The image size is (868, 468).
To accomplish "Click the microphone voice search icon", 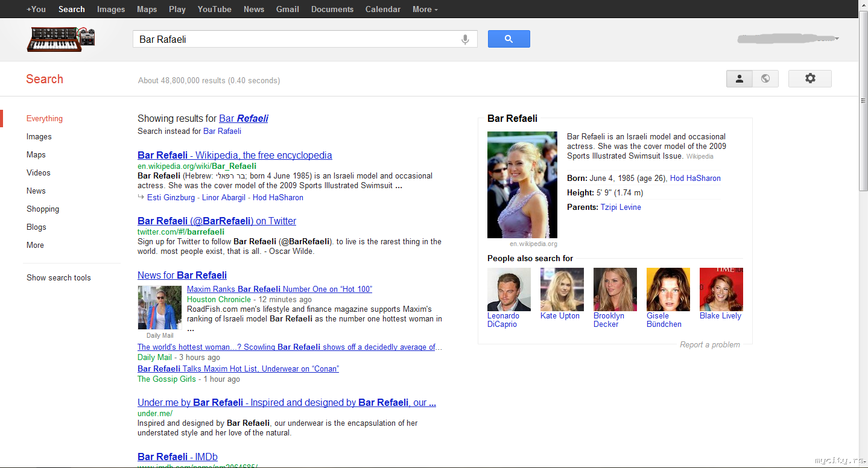I will 465,39.
